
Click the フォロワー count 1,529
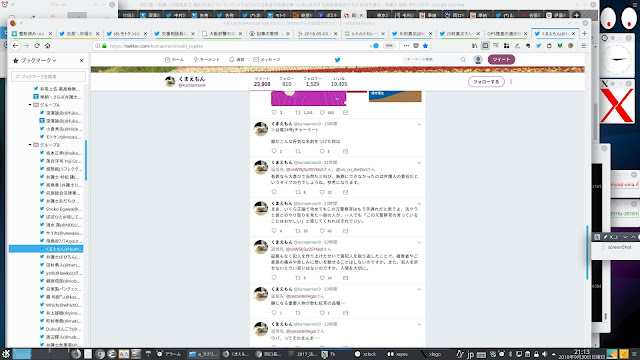click(312, 84)
